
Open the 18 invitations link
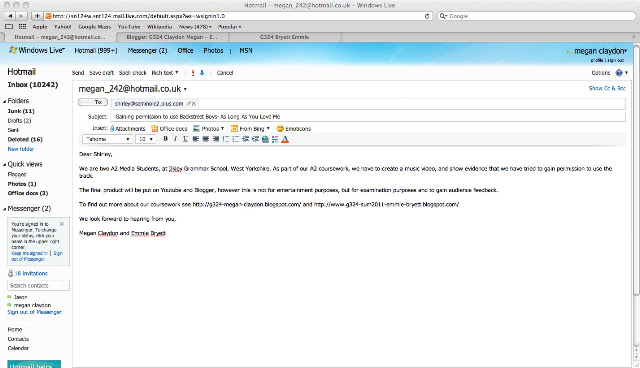[x=31, y=273]
